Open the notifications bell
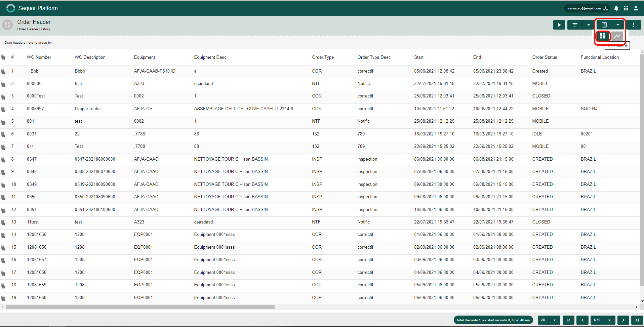Image resolution: width=644 pixels, height=327 pixels. point(616,8)
